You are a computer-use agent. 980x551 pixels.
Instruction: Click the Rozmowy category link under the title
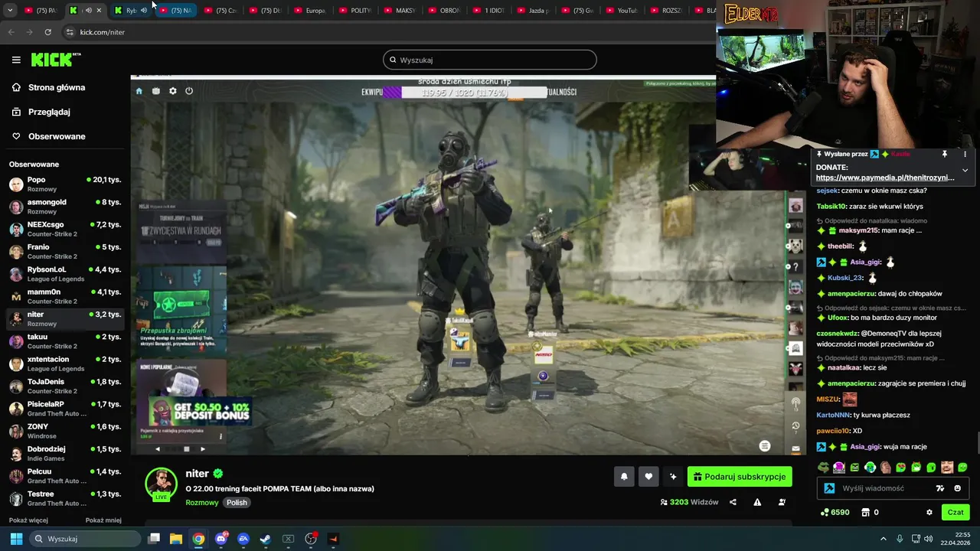click(202, 503)
